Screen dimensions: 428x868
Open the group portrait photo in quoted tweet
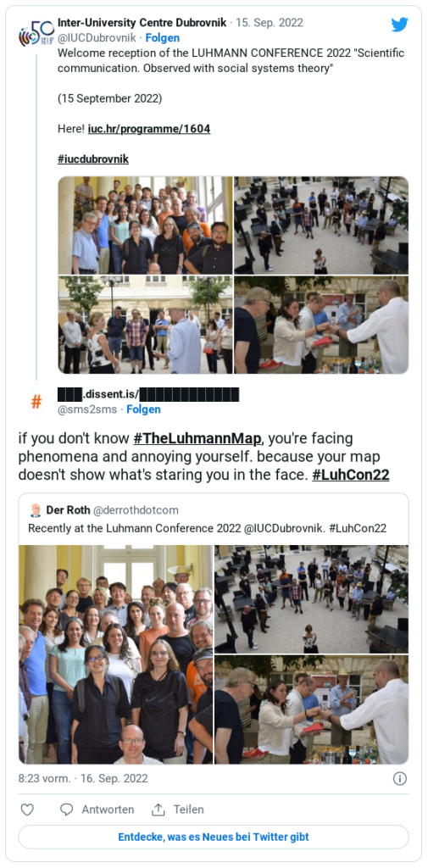click(x=116, y=654)
